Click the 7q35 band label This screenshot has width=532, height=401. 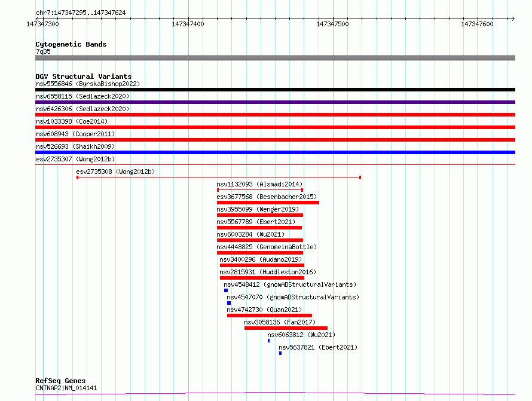point(43,51)
